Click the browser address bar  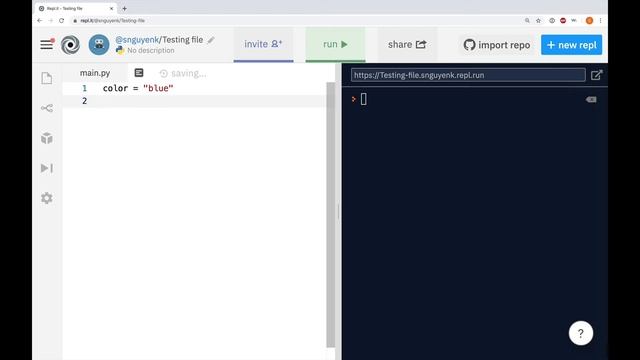pyautogui.click(x=296, y=20)
